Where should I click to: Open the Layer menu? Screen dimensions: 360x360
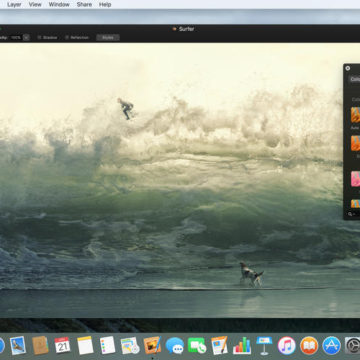click(x=14, y=5)
